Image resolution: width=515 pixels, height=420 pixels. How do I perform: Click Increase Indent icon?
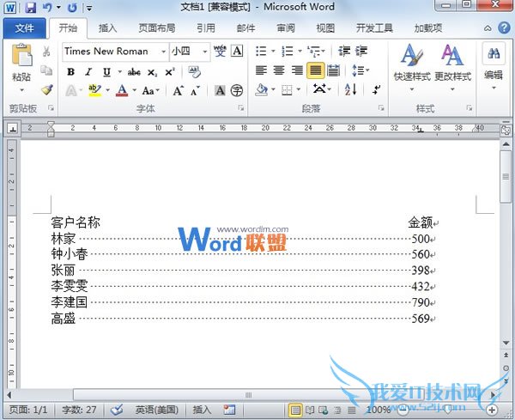361,52
